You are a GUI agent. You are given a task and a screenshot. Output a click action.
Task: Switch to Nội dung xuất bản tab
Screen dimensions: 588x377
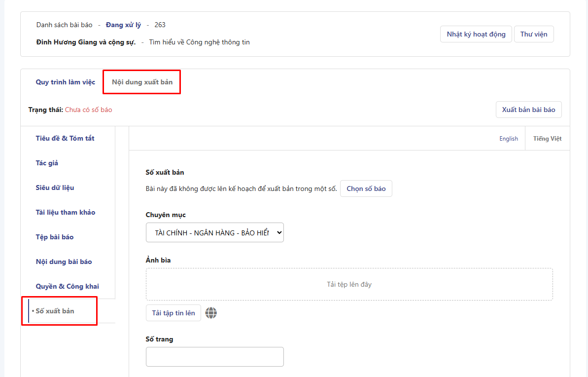click(142, 82)
